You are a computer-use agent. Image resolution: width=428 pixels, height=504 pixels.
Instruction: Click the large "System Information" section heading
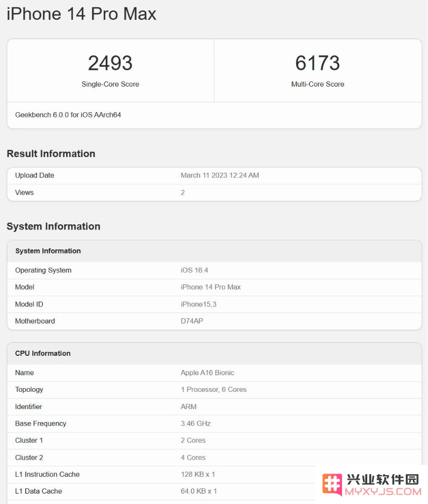pos(54,226)
